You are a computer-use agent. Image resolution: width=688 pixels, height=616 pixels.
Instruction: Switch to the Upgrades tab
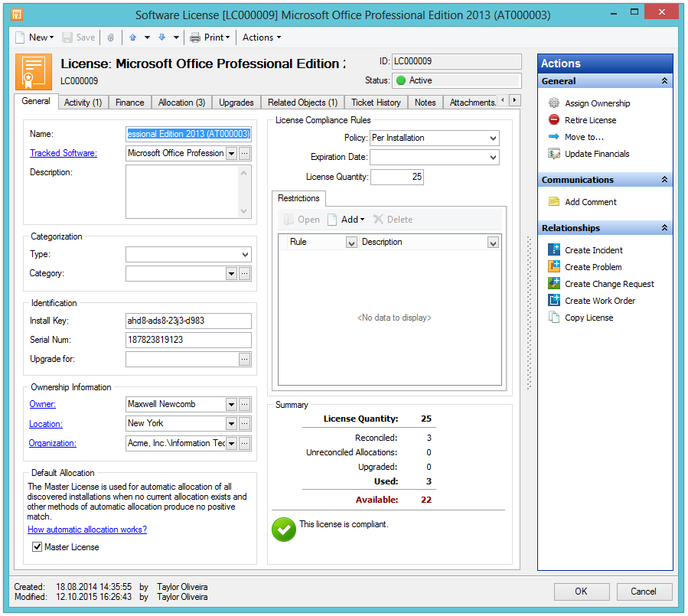(236, 103)
